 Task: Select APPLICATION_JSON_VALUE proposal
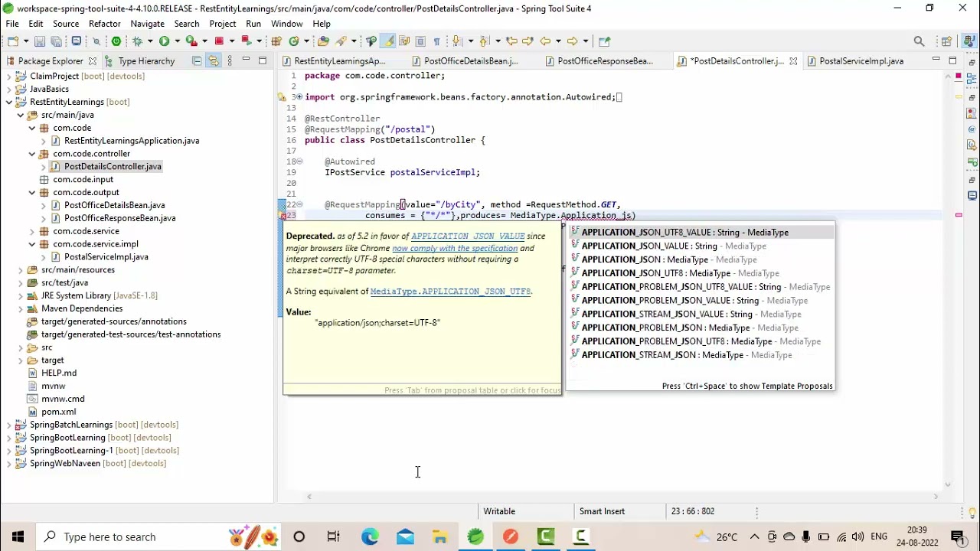click(x=700, y=246)
